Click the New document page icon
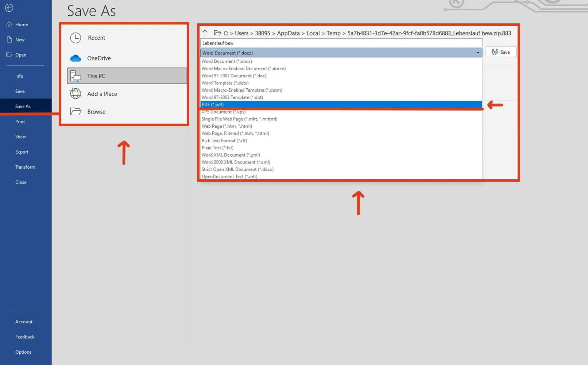 [9, 39]
